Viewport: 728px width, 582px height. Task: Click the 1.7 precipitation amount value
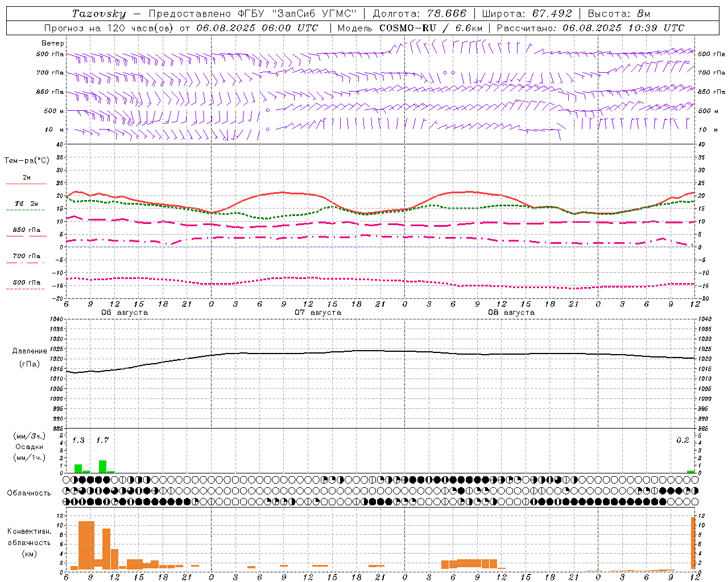click(x=102, y=440)
